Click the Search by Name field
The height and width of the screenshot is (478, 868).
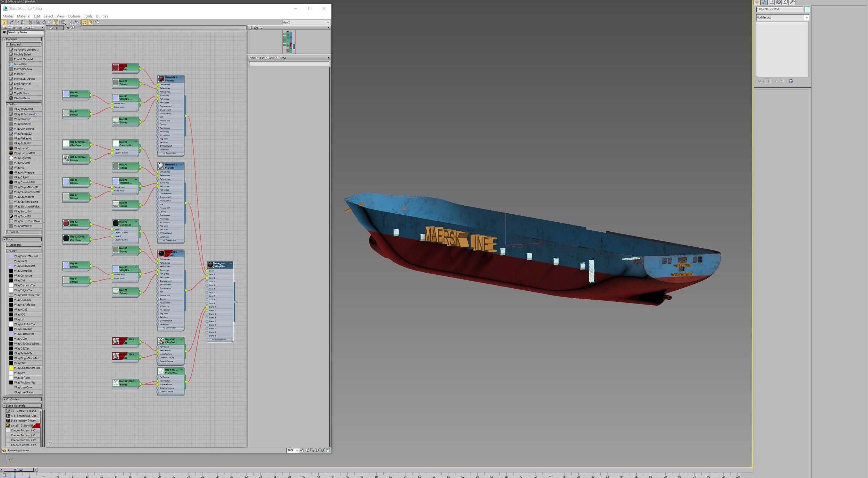click(x=25, y=32)
